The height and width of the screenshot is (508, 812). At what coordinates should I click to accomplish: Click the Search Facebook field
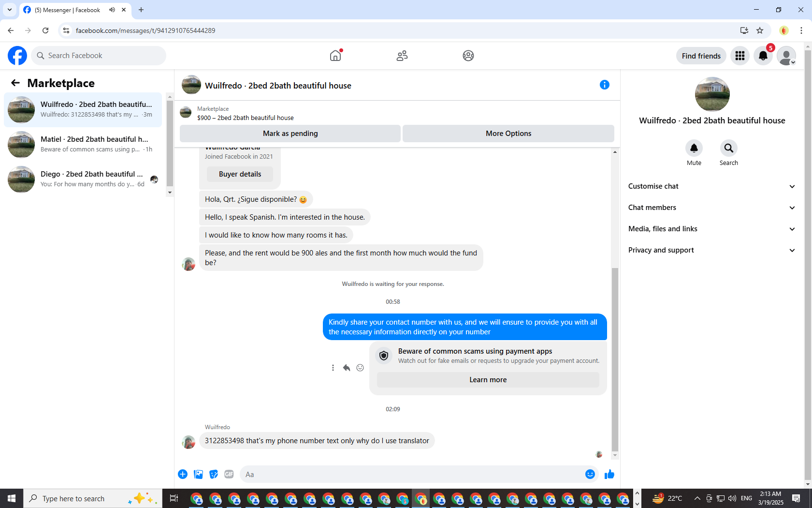99,56
